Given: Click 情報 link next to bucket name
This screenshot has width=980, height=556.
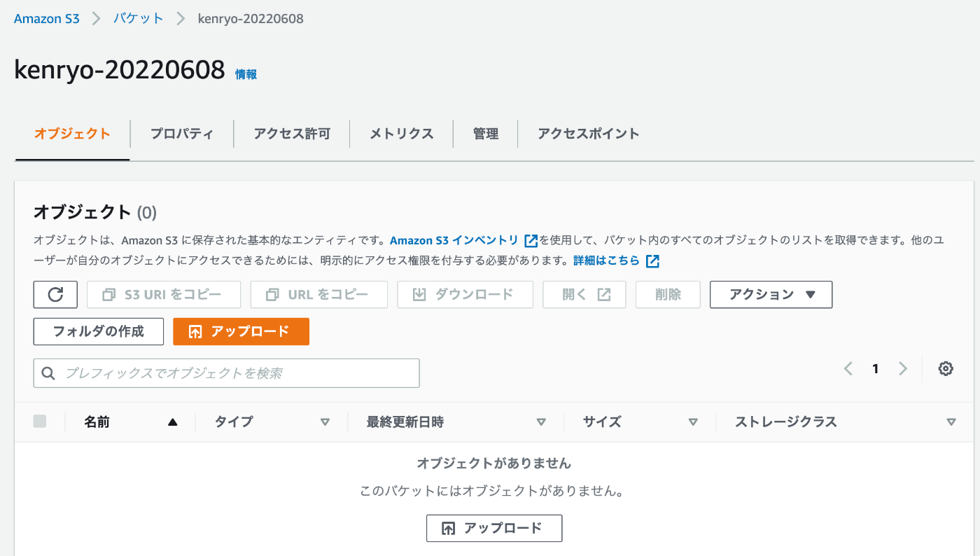Looking at the screenshot, I should pyautogui.click(x=246, y=74).
